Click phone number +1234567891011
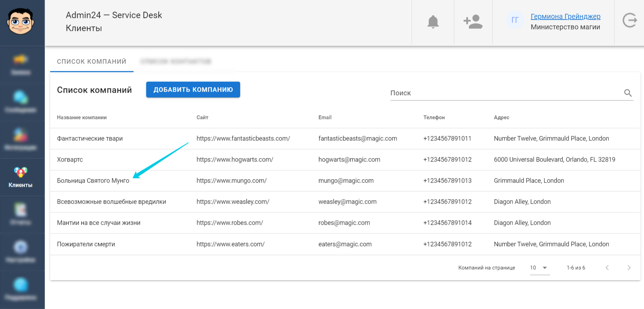The width and height of the screenshot is (644, 309). click(x=447, y=139)
